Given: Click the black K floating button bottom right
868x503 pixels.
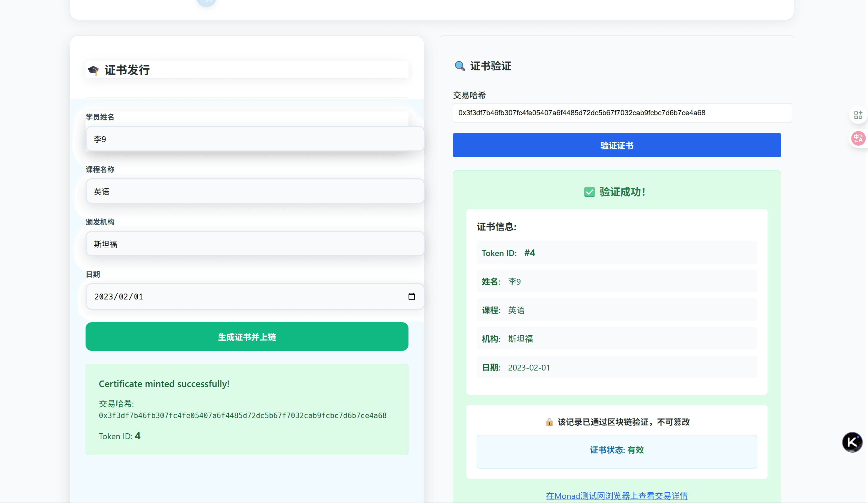Looking at the screenshot, I should (x=852, y=442).
